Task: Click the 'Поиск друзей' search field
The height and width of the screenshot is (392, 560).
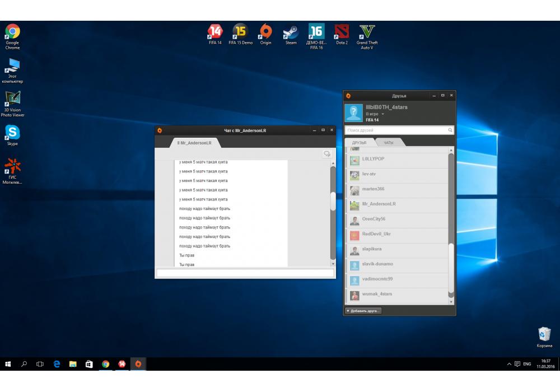Action: click(x=395, y=130)
